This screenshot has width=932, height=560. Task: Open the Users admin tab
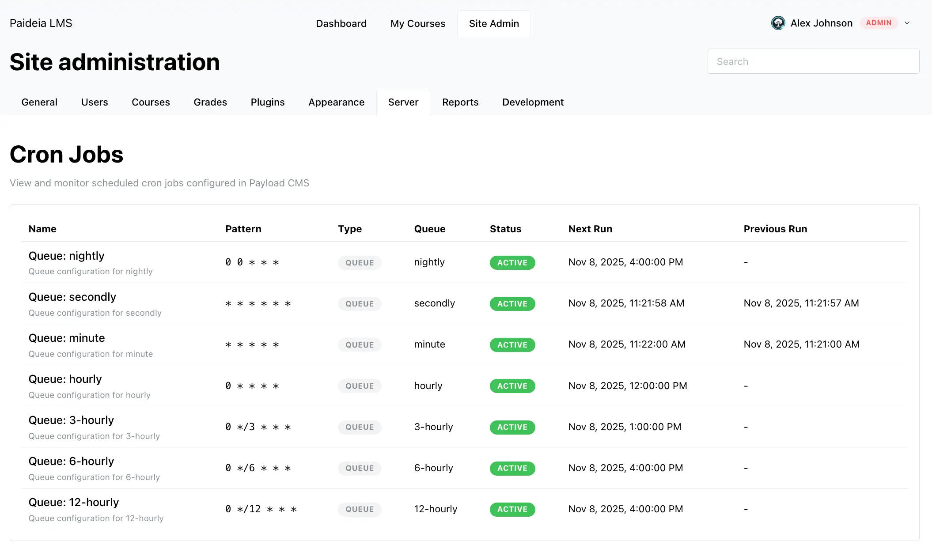(x=94, y=102)
